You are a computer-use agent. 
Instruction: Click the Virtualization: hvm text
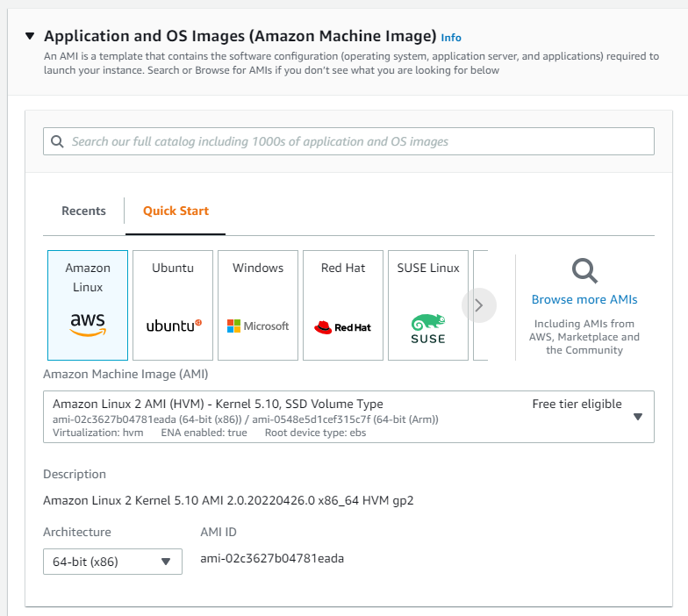click(x=98, y=433)
